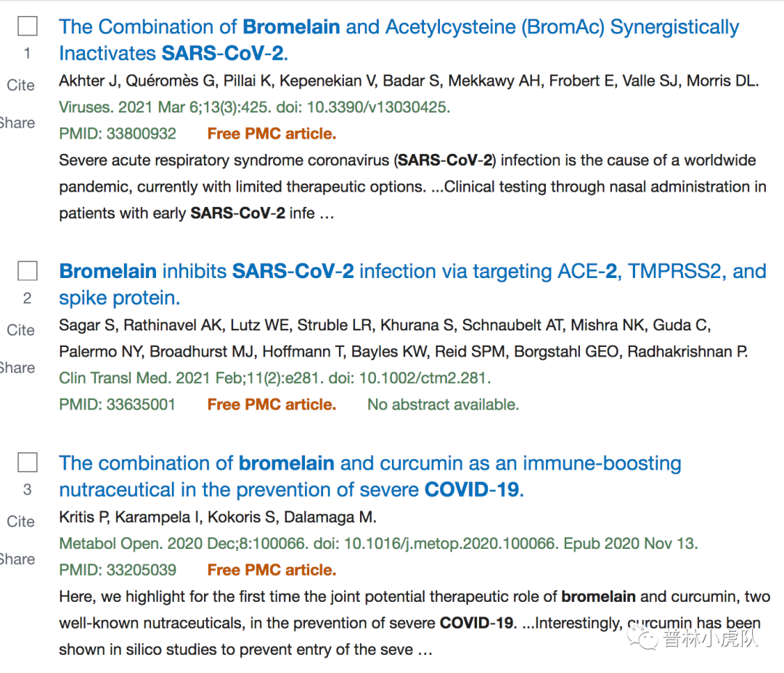
Task: Click Free PMC article label for PMID 33205039
Action: click(271, 570)
